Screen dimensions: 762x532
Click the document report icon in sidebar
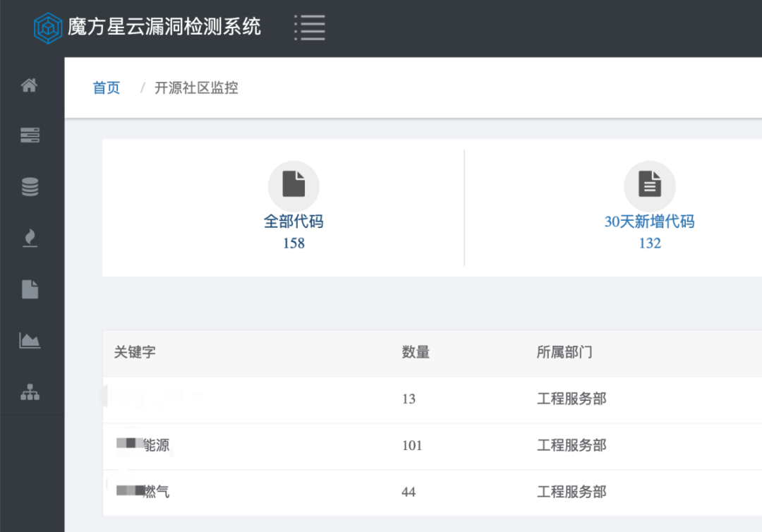30,290
